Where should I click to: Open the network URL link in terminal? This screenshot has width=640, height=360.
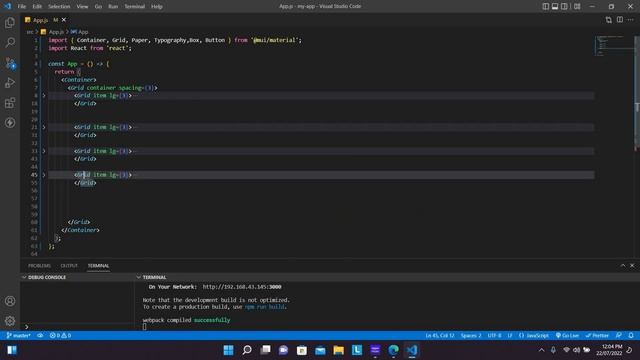tap(242, 287)
